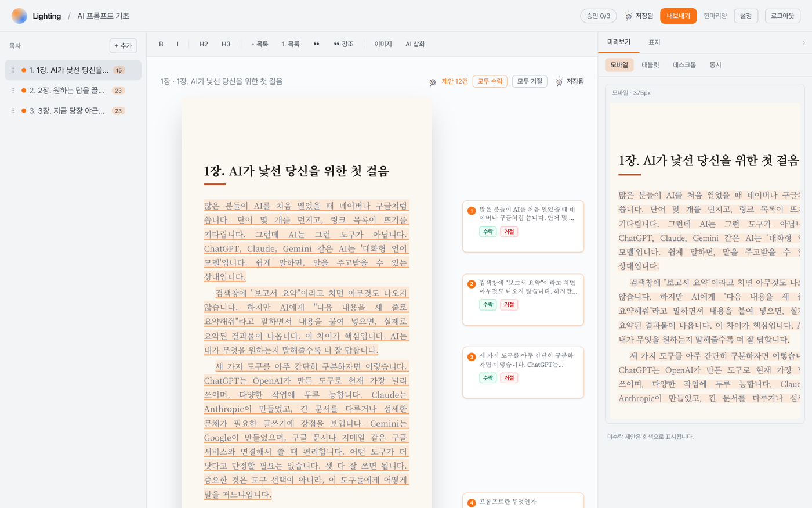812x508 pixels.
Task: Open 설정 settings
Action: pos(746,16)
